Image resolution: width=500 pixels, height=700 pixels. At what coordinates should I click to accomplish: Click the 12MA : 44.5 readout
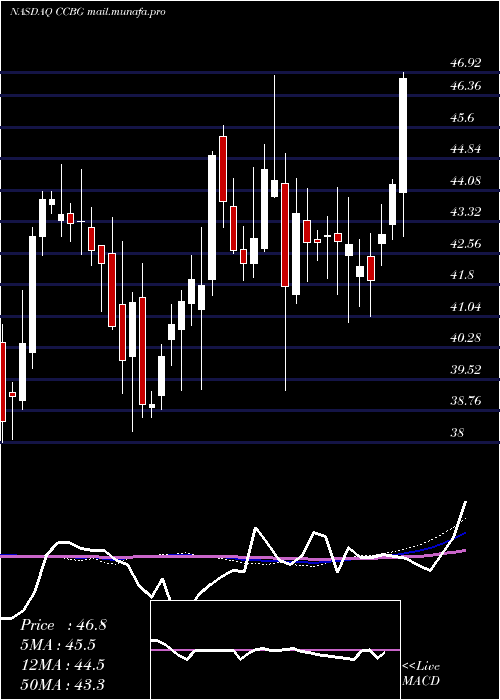pyautogui.click(x=62, y=665)
